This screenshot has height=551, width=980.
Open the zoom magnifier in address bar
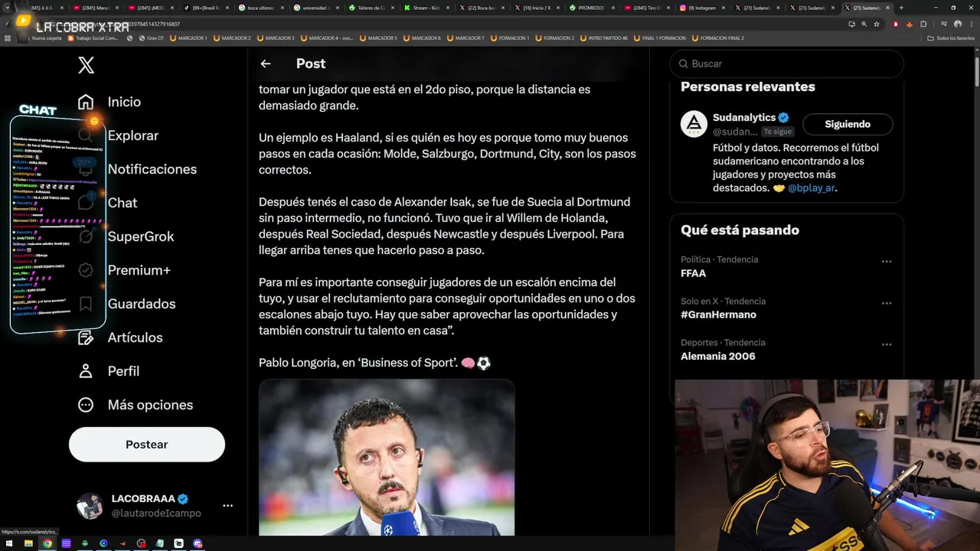(864, 24)
